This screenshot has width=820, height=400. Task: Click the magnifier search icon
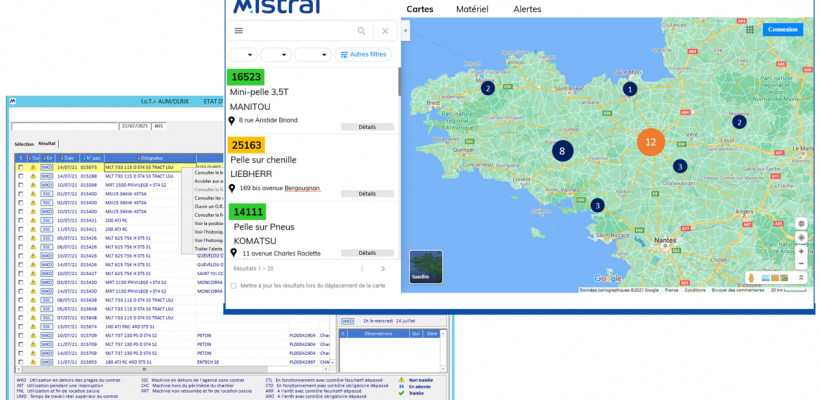tap(361, 31)
